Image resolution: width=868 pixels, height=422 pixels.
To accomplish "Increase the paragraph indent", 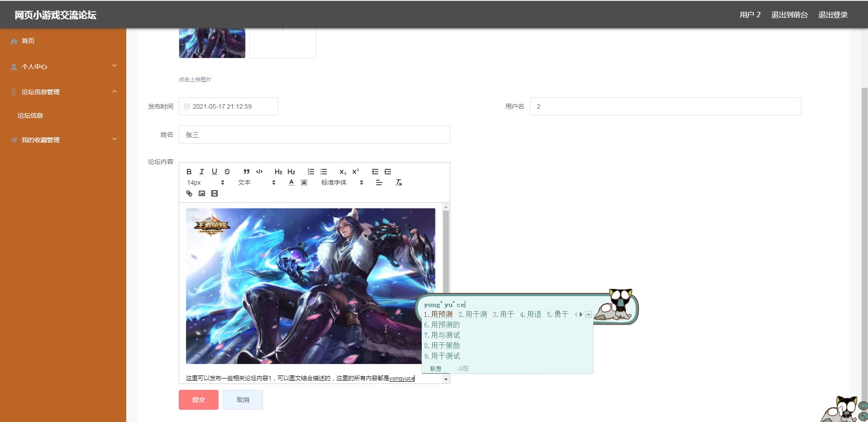I will pos(388,172).
